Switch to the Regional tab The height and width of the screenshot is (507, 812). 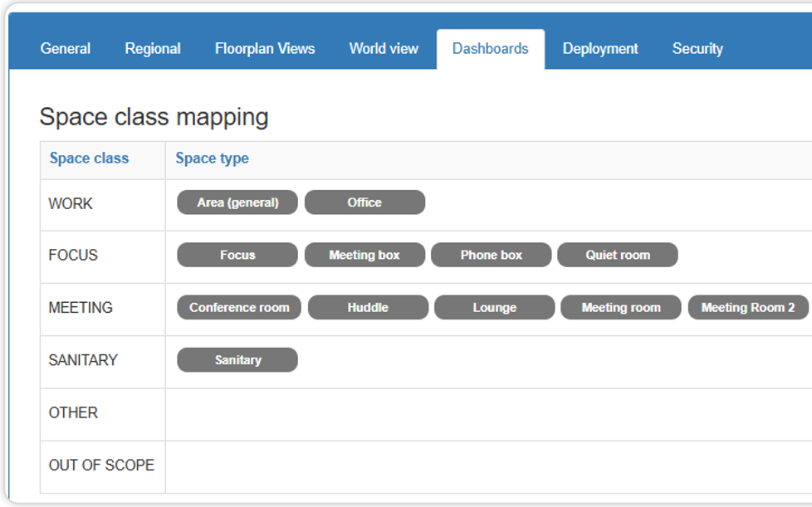[x=153, y=49]
